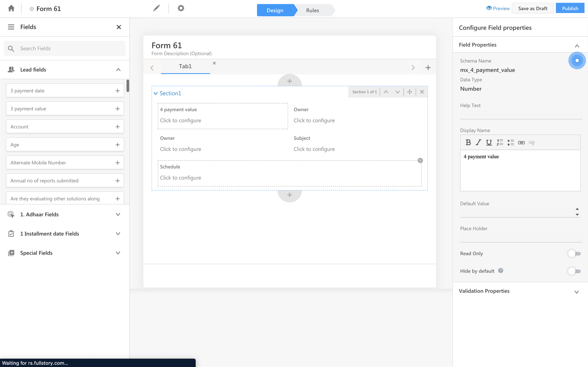Click the Publish button
The width and height of the screenshot is (588, 367).
click(x=570, y=8)
